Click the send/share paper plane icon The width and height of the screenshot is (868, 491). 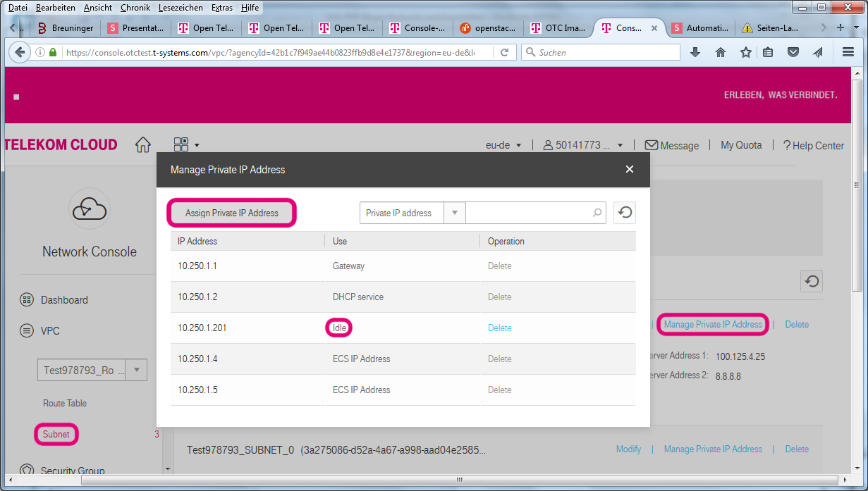click(x=818, y=52)
